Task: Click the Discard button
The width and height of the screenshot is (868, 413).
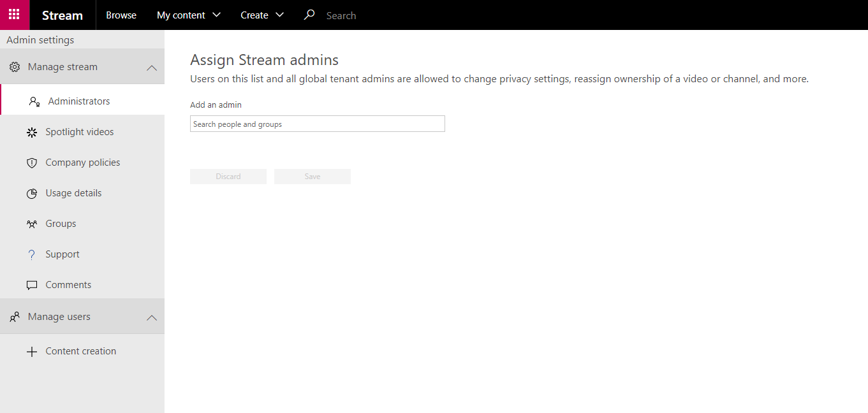Action: point(228,177)
